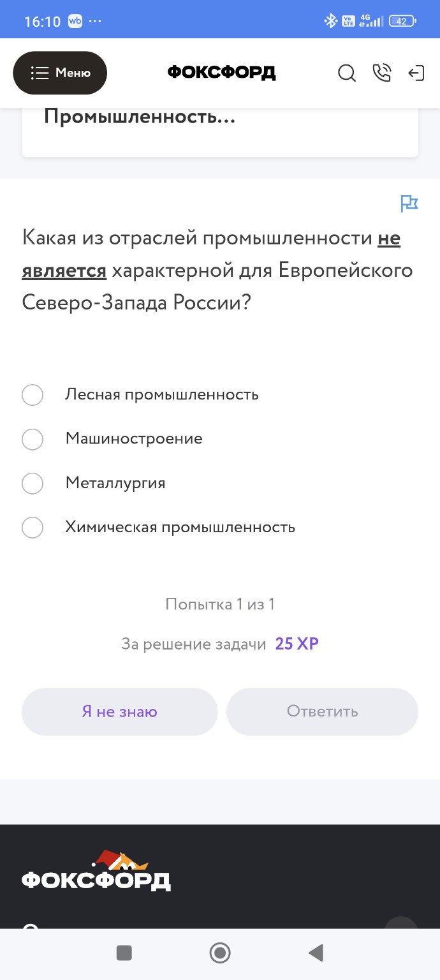The height and width of the screenshot is (980, 440).
Task: Click the flag icon to report the question
Action: coord(410,203)
